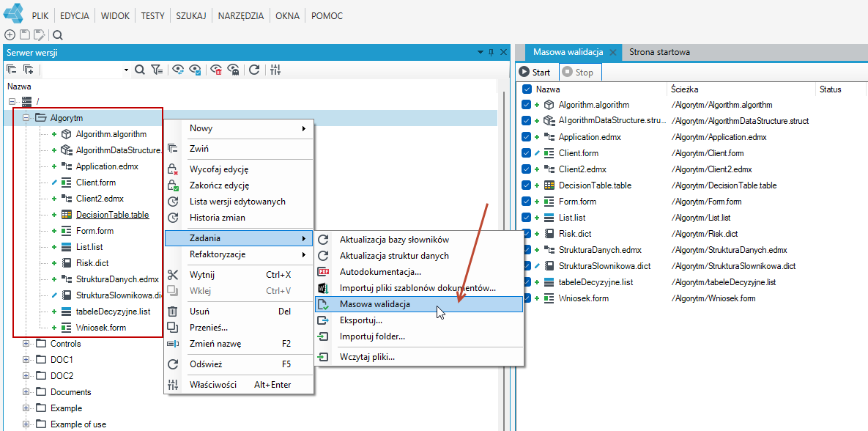This screenshot has height=431, width=868.
Task: Expand the DOC1 folder
Action: (x=26, y=360)
